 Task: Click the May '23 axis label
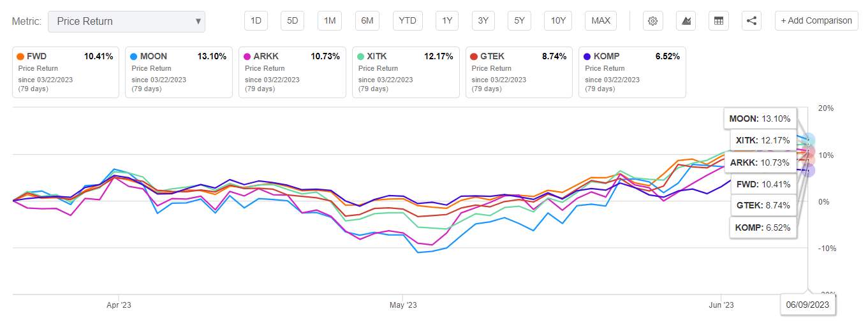click(x=403, y=305)
